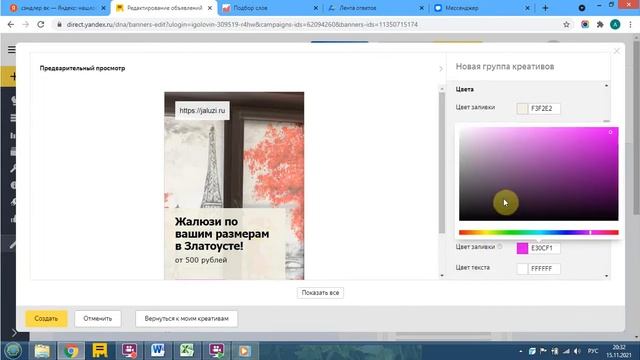This screenshot has width=640, height=360.
Task: Pick a shade in the color gradient area
Action: 538,174
